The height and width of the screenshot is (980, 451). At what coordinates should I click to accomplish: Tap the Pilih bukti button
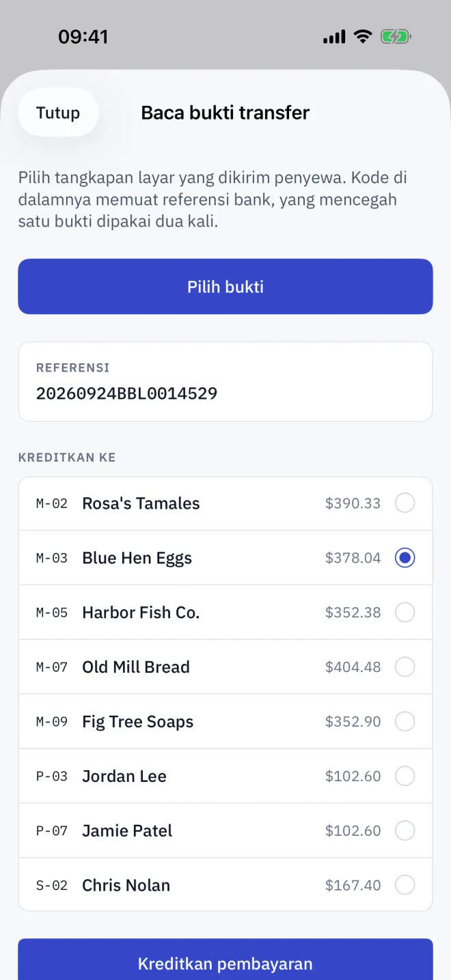click(225, 287)
